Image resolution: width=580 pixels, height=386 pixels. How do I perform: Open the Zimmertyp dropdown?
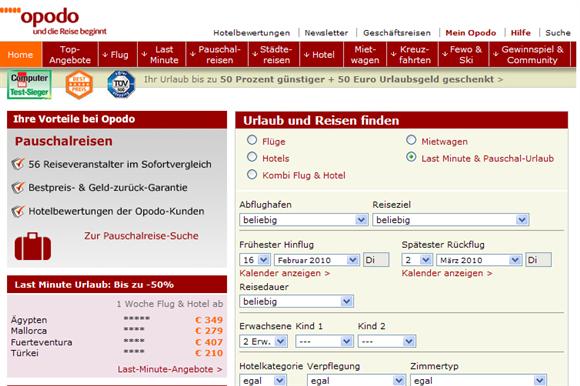coord(478,380)
